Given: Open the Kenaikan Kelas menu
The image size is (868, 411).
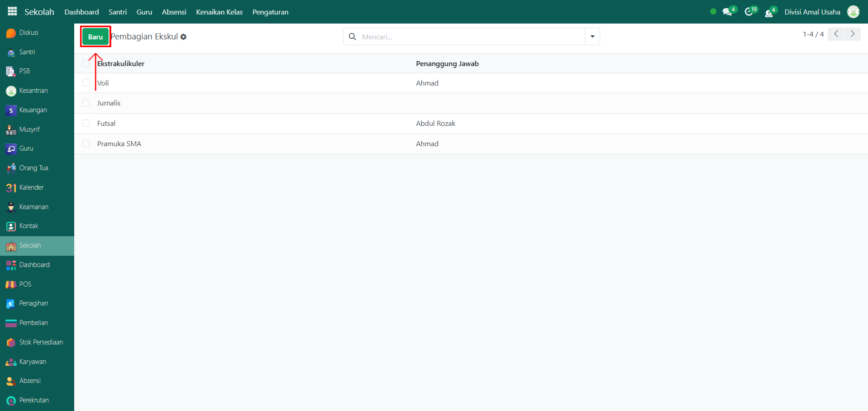Looking at the screenshot, I should pos(219,12).
